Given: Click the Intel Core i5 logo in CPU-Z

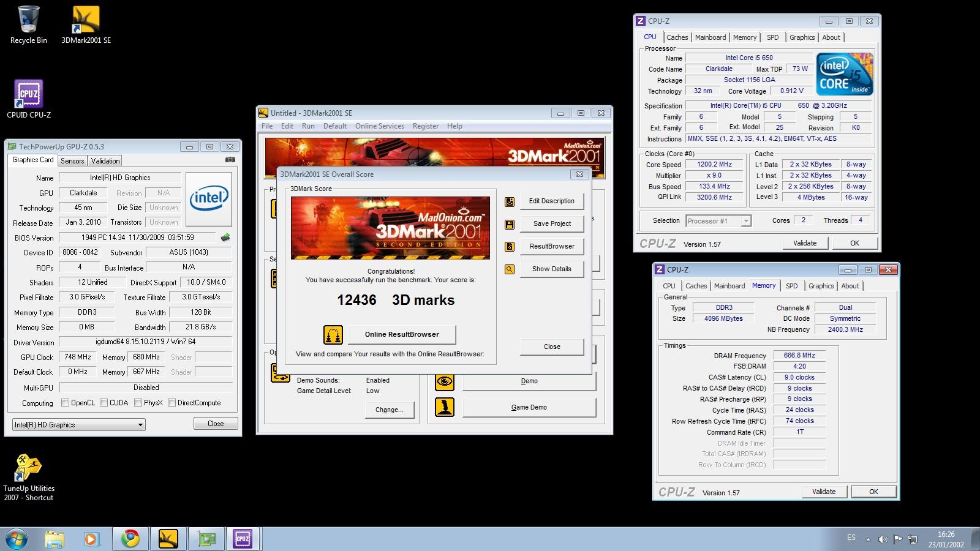Looking at the screenshot, I should [x=845, y=74].
